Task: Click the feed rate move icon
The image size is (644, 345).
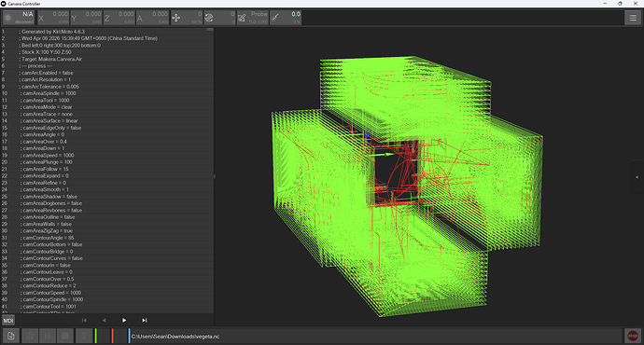Action: point(176,18)
